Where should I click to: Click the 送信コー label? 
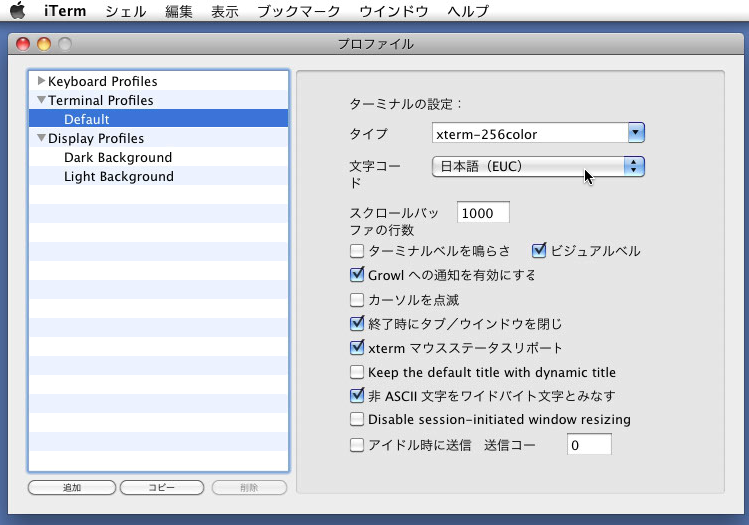tap(510, 445)
